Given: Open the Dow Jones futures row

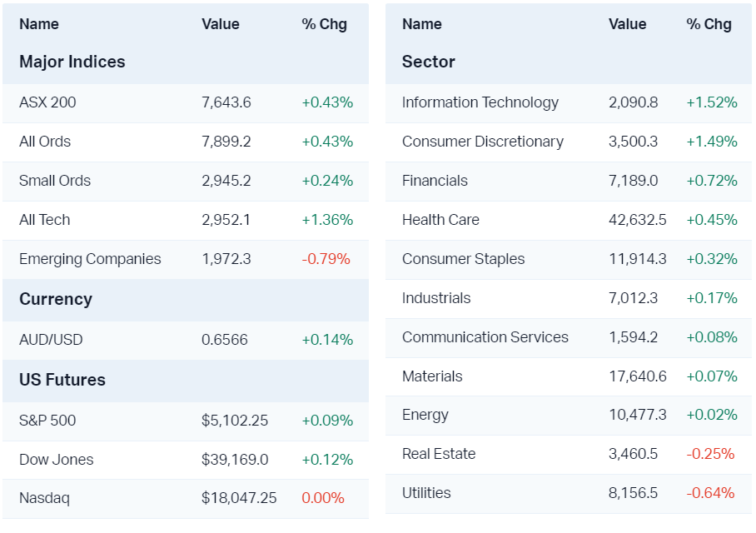Looking at the screenshot, I should [57, 460].
